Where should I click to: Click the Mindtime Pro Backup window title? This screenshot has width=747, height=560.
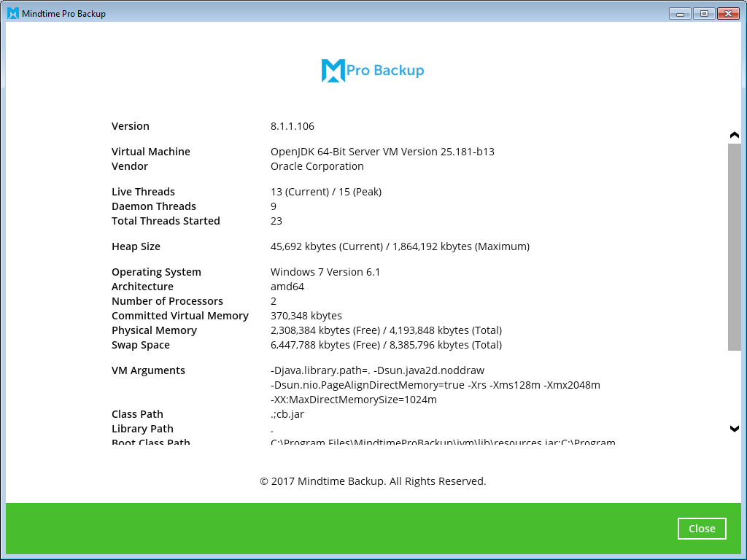click(x=63, y=14)
